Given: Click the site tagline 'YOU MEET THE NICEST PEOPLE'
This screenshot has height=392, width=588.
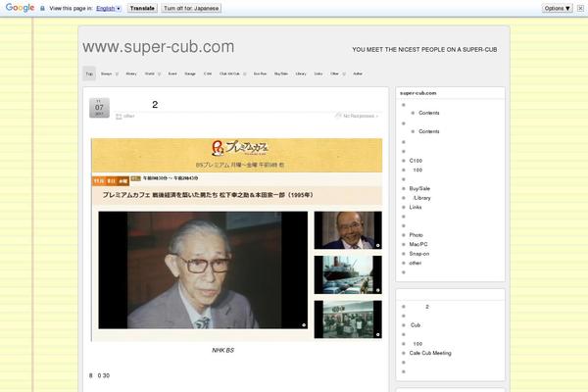Looking at the screenshot, I should pos(424,50).
